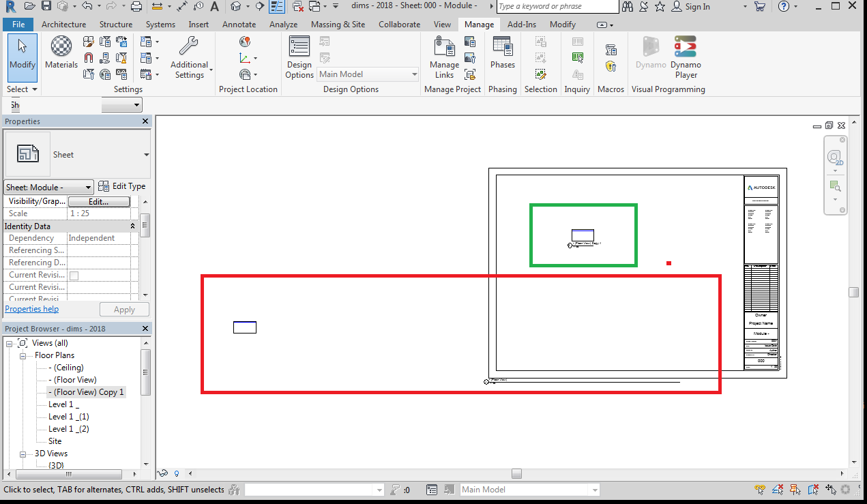Viewport: 867px width, 504px height.
Task: Switch to the Add-Ins tab
Action: tap(522, 25)
